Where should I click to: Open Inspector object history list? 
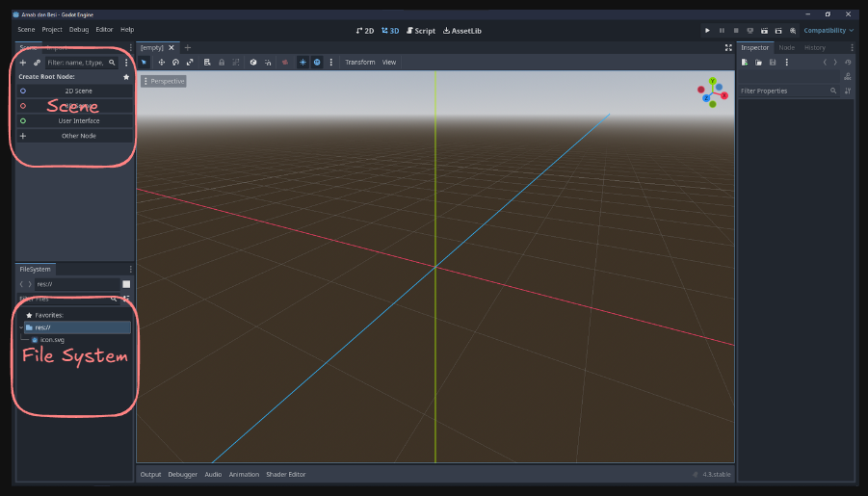[x=848, y=63]
